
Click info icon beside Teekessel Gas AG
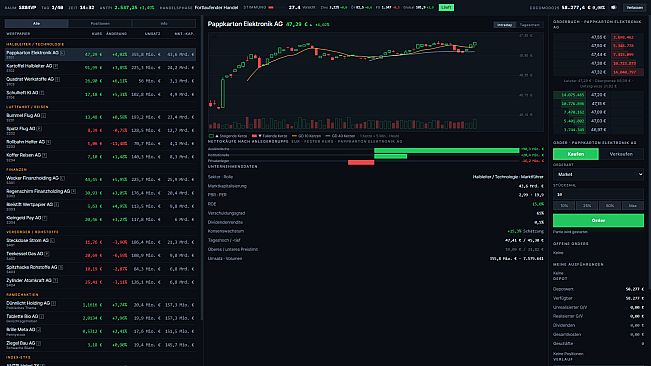pos(46,254)
